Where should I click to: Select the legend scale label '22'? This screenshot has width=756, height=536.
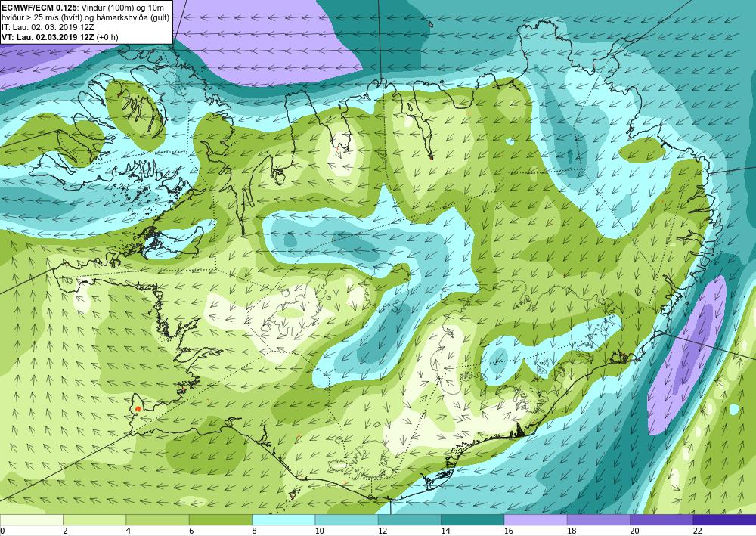tap(698, 531)
